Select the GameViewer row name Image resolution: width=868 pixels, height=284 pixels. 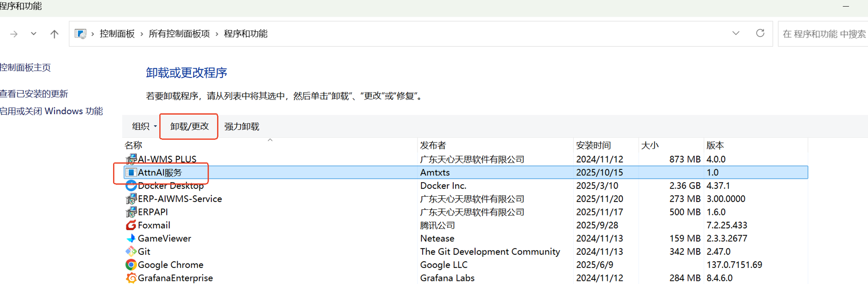pos(164,238)
